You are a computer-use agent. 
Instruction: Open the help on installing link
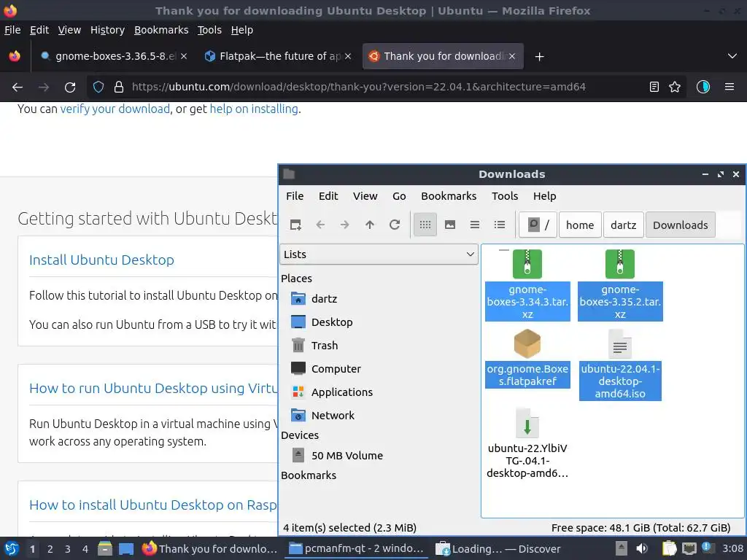(254, 109)
